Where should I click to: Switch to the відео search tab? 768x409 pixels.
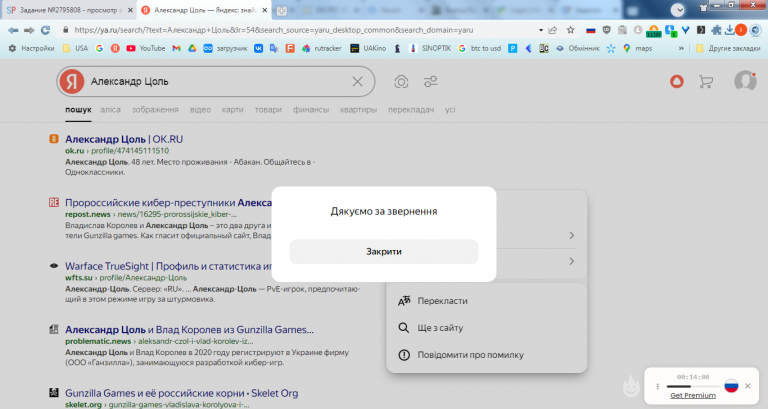click(200, 110)
